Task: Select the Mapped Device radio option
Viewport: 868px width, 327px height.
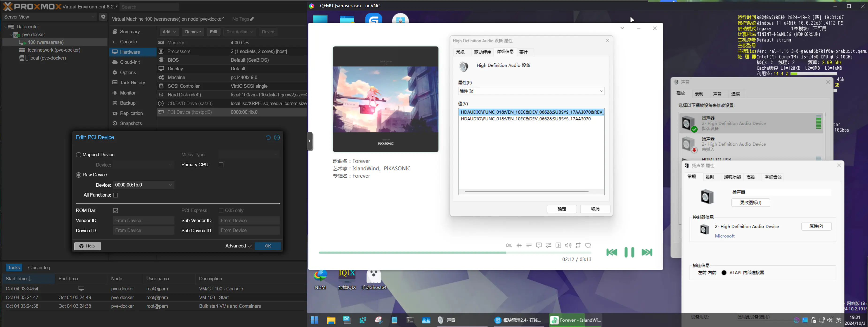Action: tap(79, 155)
